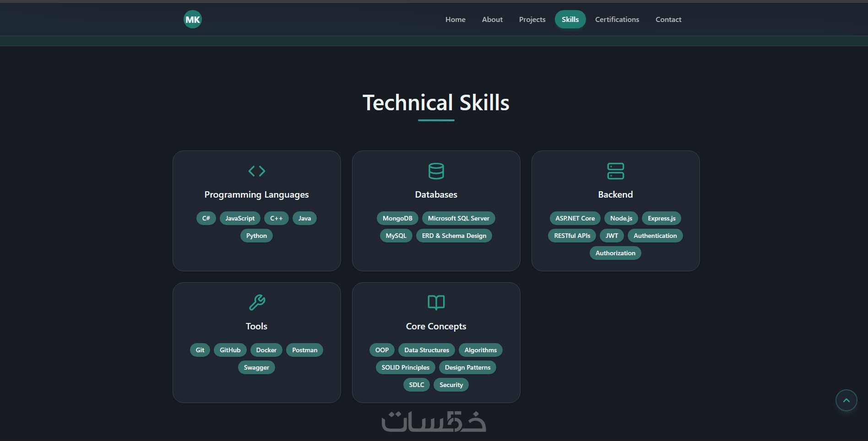
Task: Click the code brackets icon above Programming Languages
Action: click(257, 171)
